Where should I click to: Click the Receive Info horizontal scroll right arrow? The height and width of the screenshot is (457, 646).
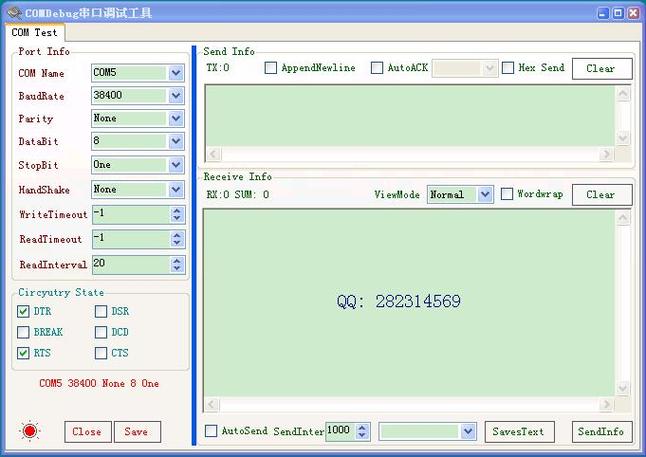coord(606,405)
